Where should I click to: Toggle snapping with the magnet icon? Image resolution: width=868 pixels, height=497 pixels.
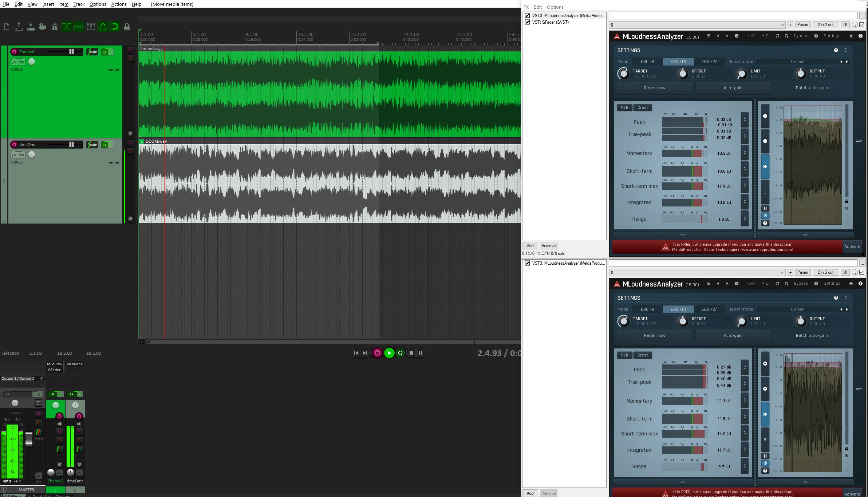pyautogui.click(x=115, y=26)
